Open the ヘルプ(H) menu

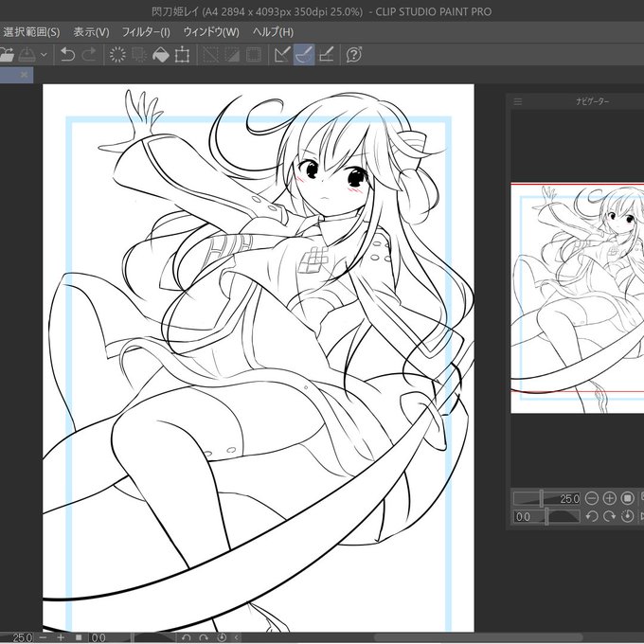coord(273,32)
